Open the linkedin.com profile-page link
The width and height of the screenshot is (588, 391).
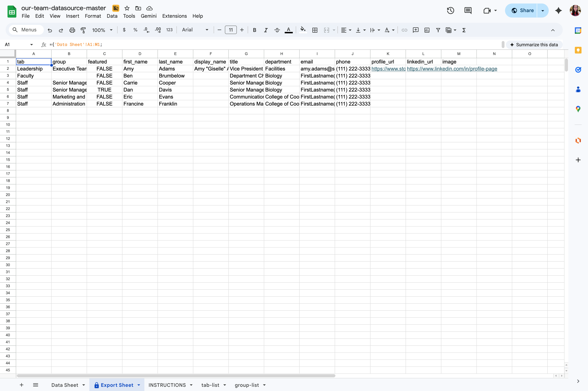[452, 69]
